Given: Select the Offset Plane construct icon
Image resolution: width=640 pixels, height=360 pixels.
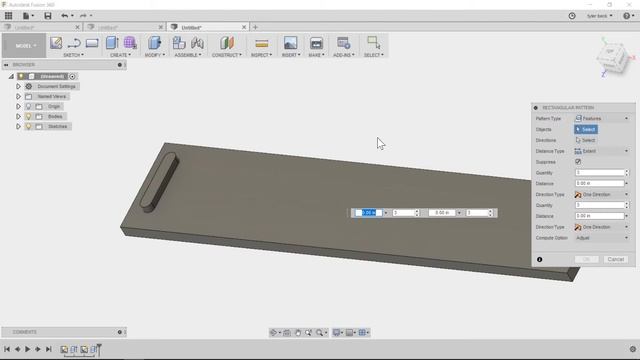Looking at the screenshot, I should tap(227, 43).
